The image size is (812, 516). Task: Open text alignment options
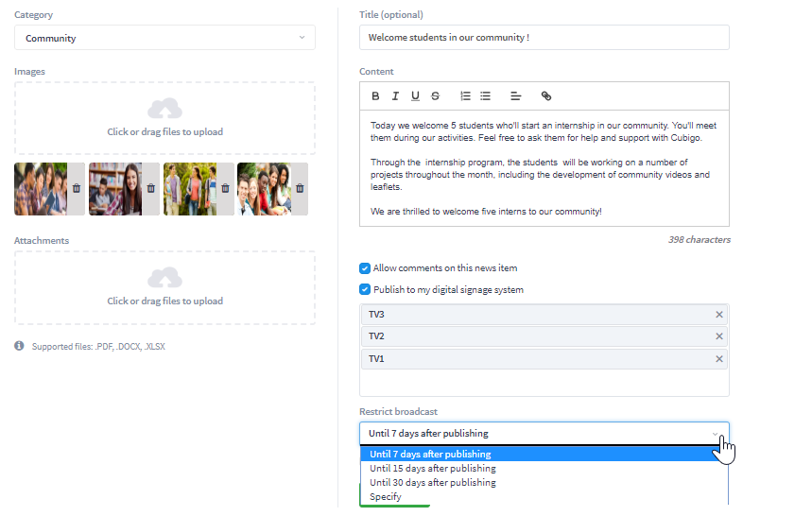point(515,95)
